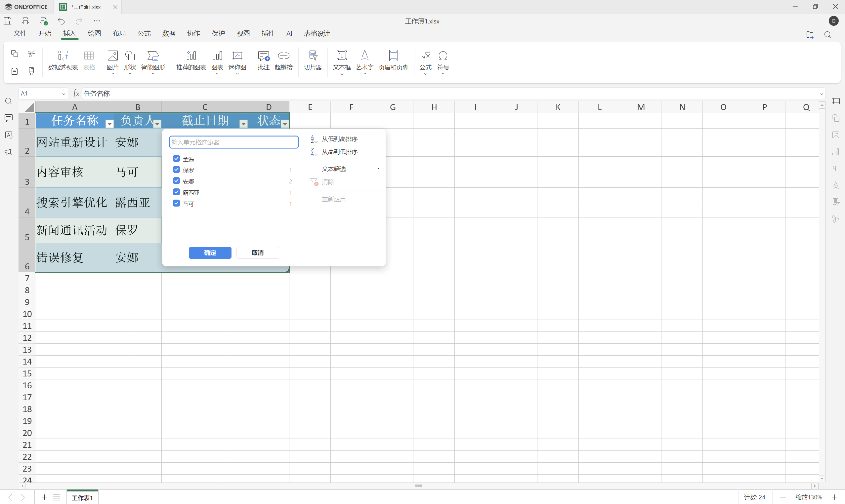Uncheck the 保罗 filter entry
845x504 pixels.
pos(176,169)
